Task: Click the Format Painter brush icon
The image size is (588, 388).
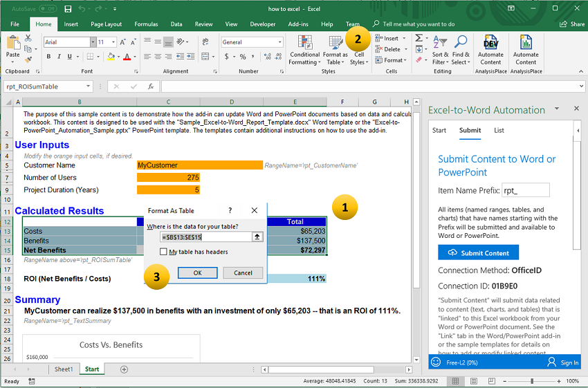Action: click(28, 59)
